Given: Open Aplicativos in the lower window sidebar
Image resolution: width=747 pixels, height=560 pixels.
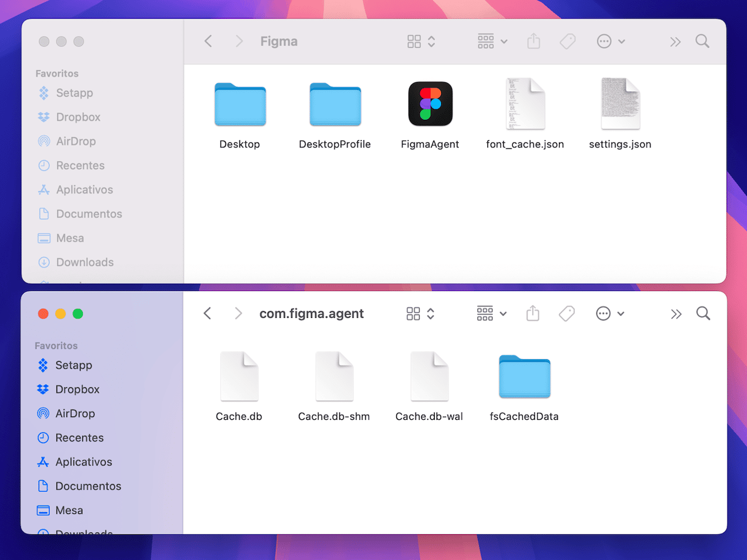Looking at the screenshot, I should [84, 462].
